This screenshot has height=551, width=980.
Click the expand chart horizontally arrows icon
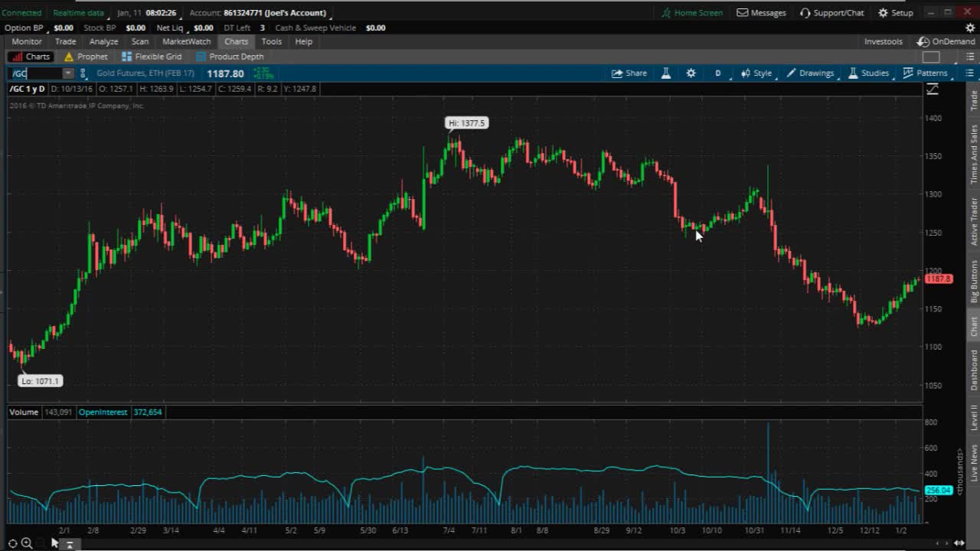pyautogui.click(x=958, y=543)
